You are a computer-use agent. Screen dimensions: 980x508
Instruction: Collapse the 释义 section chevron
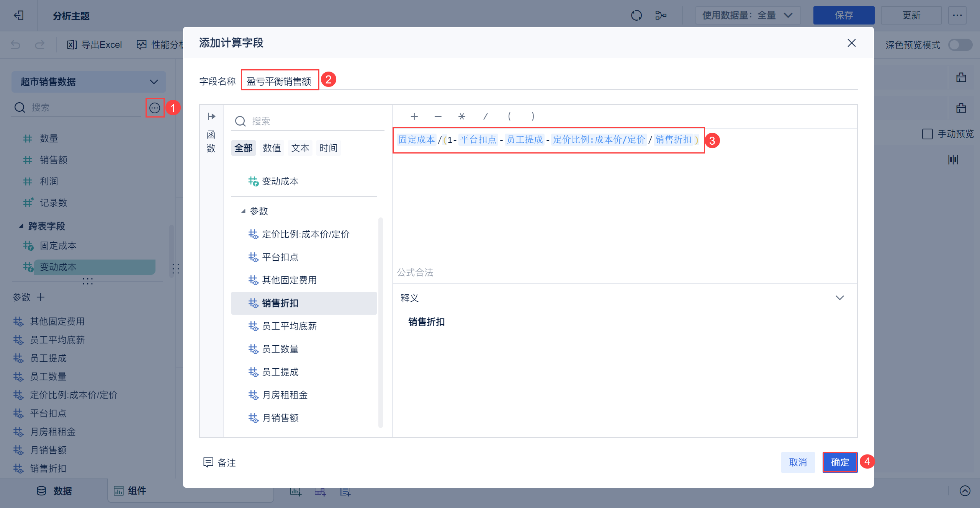tap(839, 298)
